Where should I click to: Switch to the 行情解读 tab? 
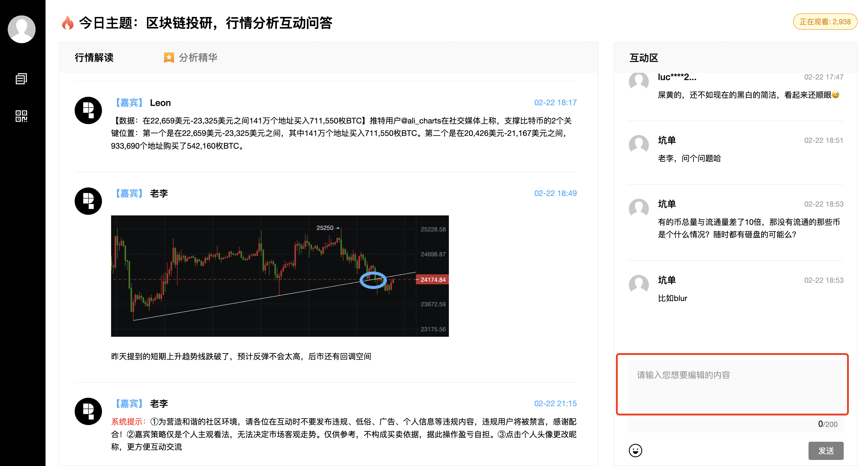coord(94,58)
